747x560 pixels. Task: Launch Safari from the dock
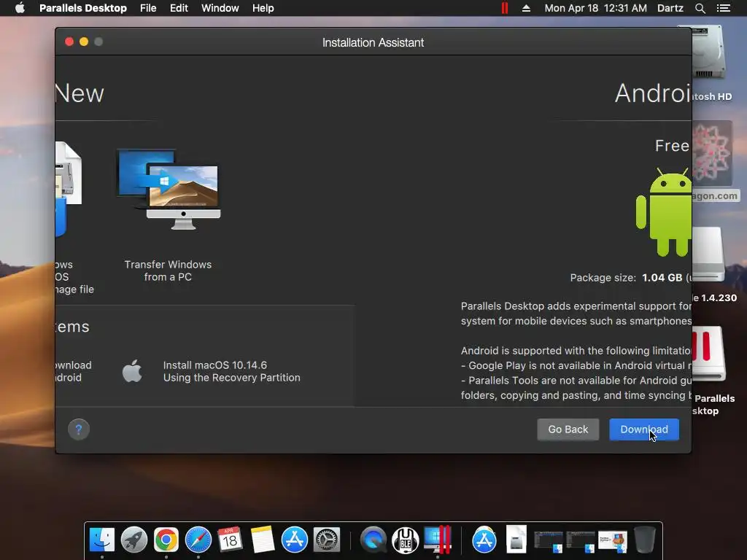tap(198, 540)
